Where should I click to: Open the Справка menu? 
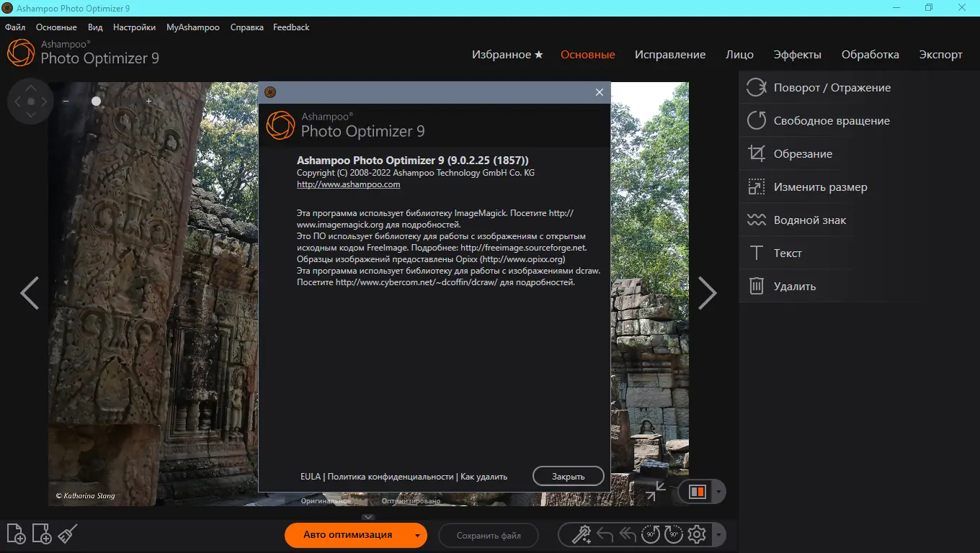coord(246,27)
